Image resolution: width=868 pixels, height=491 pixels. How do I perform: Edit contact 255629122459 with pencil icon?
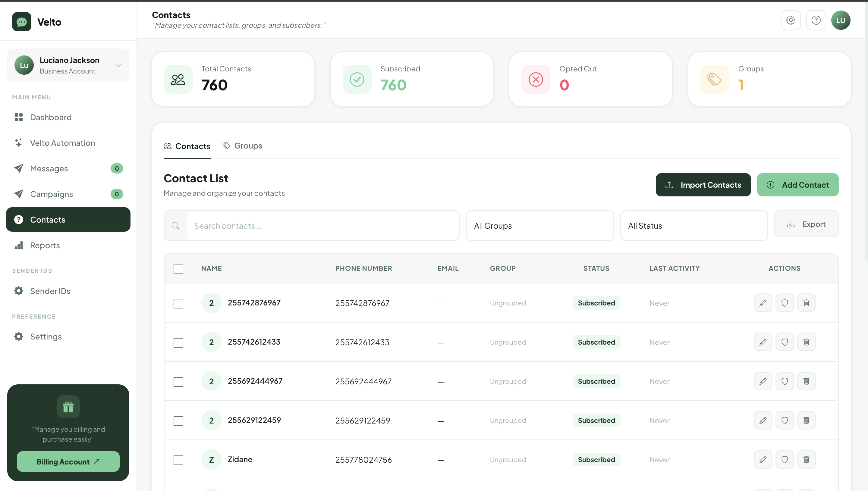tap(763, 420)
